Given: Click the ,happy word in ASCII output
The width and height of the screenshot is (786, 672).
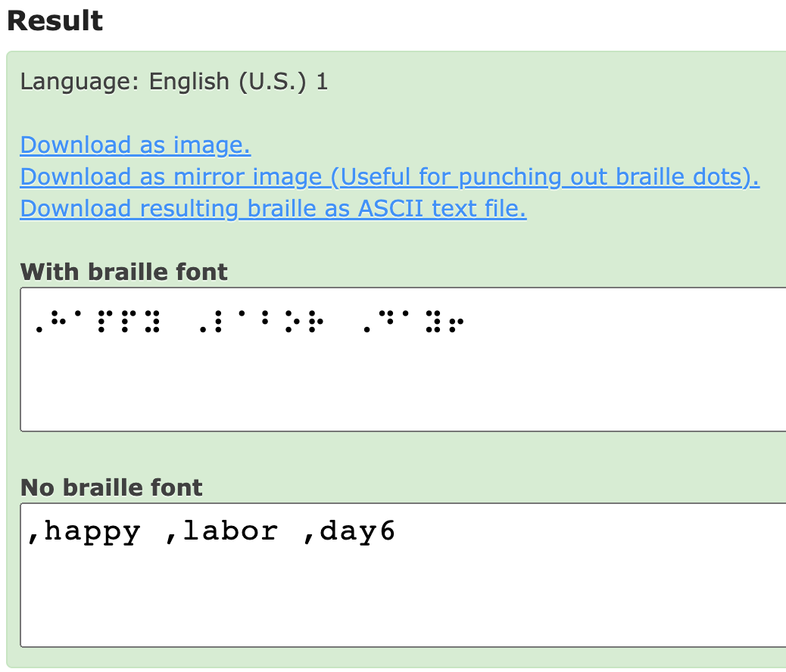Looking at the screenshot, I should 83,531.
